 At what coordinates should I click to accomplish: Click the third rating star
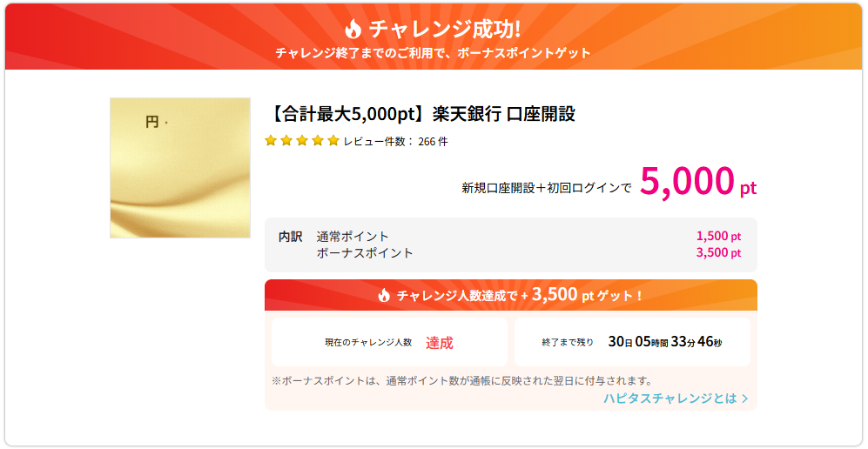click(x=302, y=141)
